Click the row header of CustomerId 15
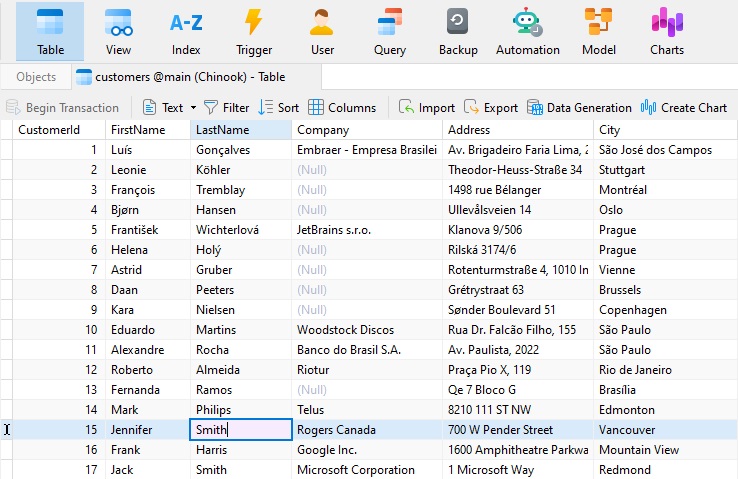This screenshot has height=479, width=738. point(7,430)
